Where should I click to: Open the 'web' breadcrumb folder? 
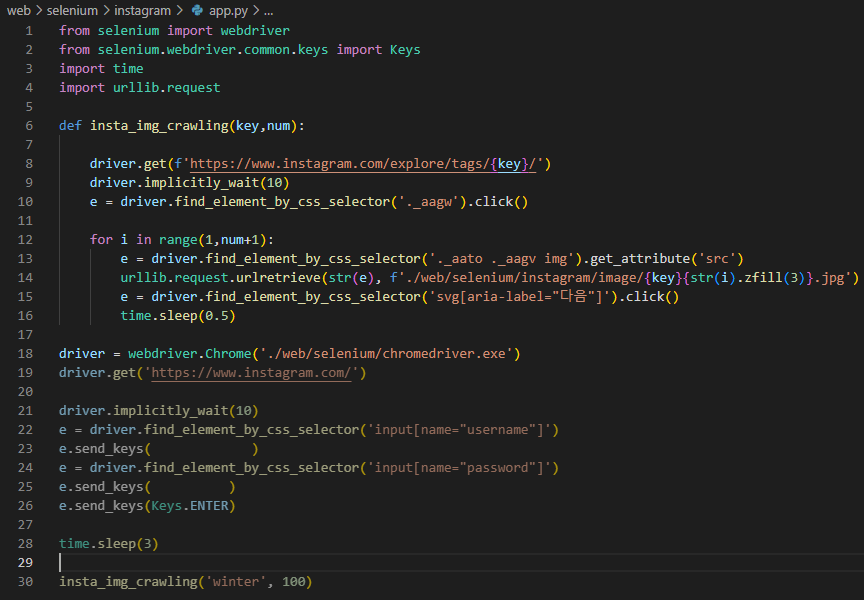(19, 10)
